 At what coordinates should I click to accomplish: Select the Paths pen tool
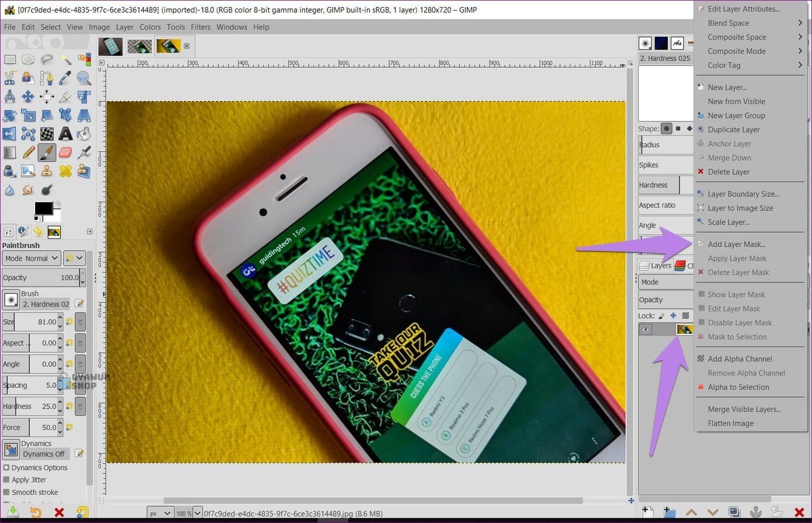[47, 78]
